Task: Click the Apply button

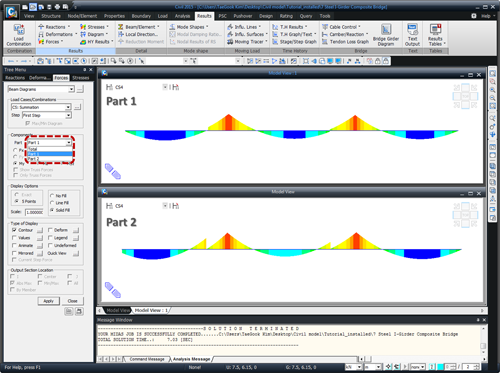Action: coord(48,301)
